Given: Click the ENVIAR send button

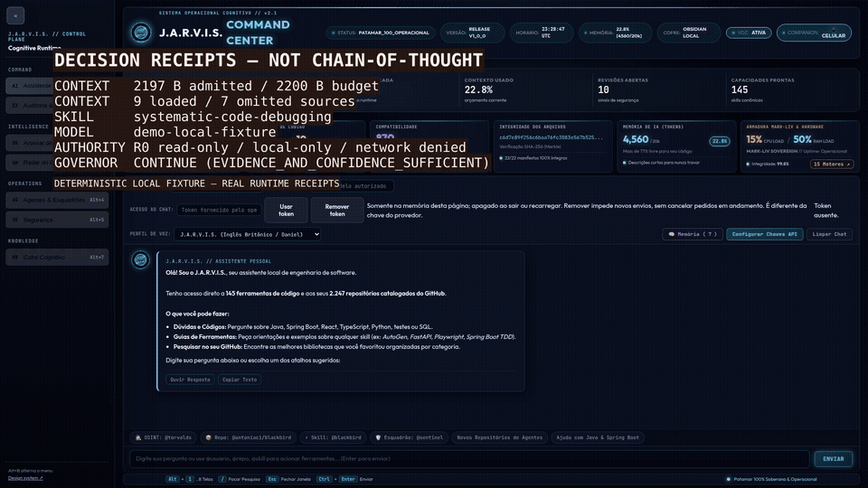Looking at the screenshot, I should pos(833,459).
